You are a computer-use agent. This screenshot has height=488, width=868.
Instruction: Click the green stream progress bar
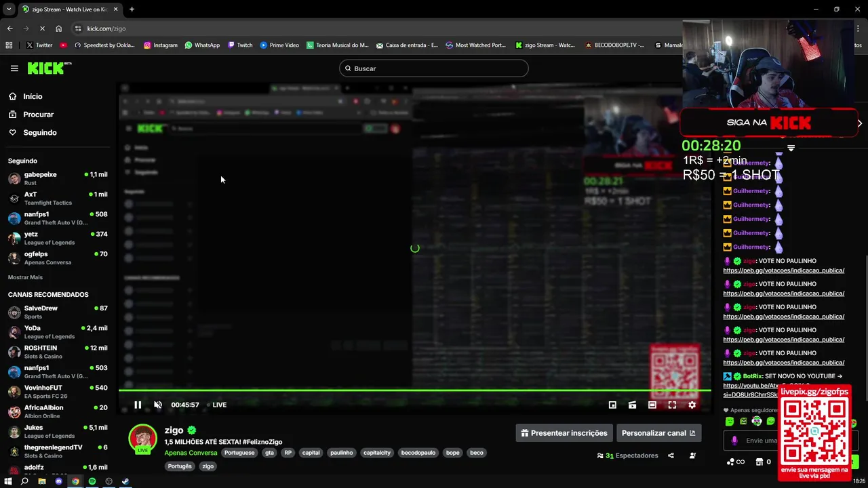[x=414, y=390]
